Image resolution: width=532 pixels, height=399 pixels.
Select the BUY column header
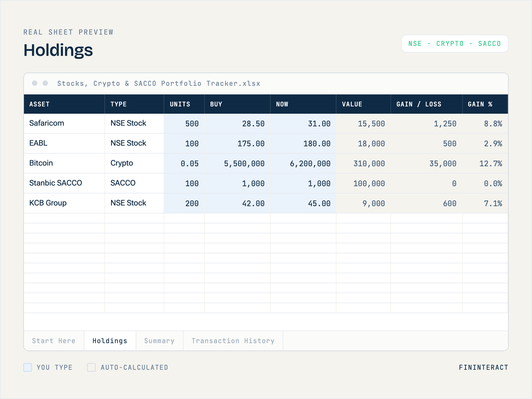point(237,104)
